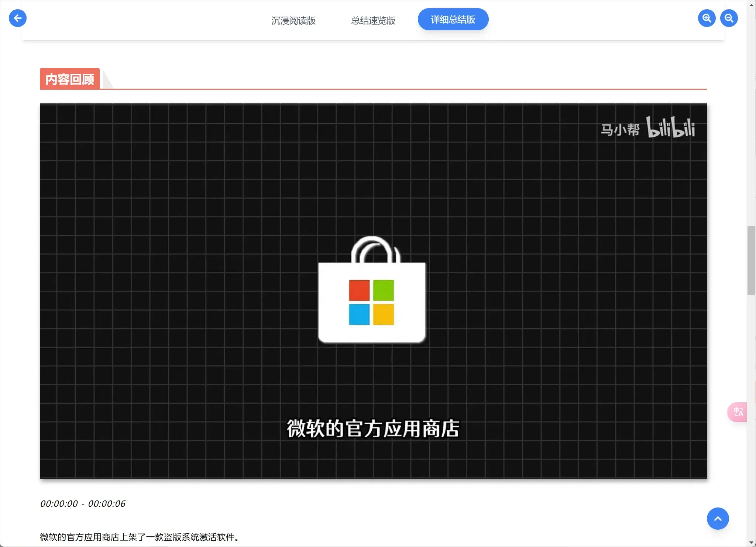This screenshot has width=756, height=547.
Task: Click the vertical scrollbar thumb
Action: pyautogui.click(x=751, y=260)
